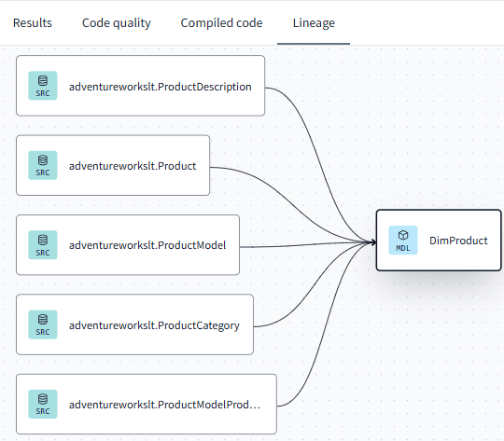504x441 pixels.
Task: Select the DimProduct model node
Action: 439,241
